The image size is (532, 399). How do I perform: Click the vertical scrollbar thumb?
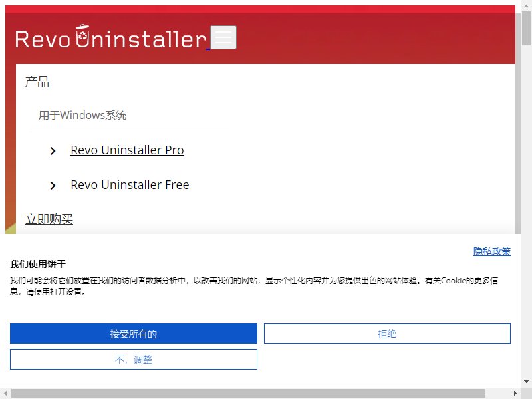[526, 28]
